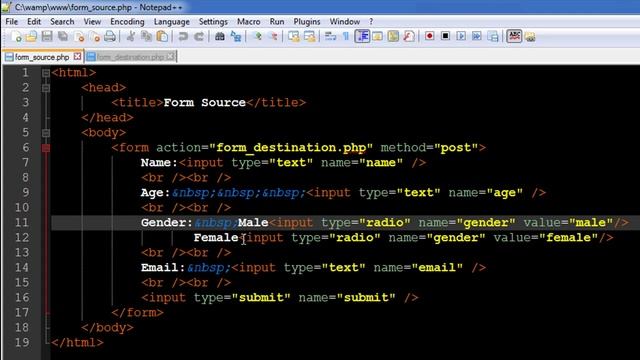This screenshot has width=640, height=360.
Task: Collapse the html fold on line 1
Action: (46, 73)
